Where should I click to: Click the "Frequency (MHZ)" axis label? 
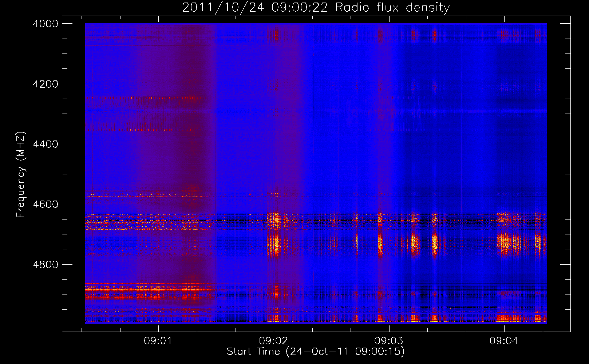point(21,175)
